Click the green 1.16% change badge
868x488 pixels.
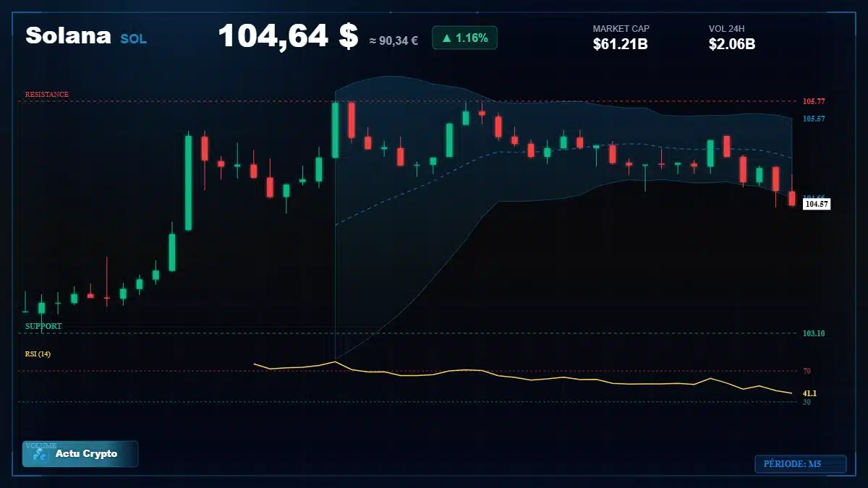464,38
